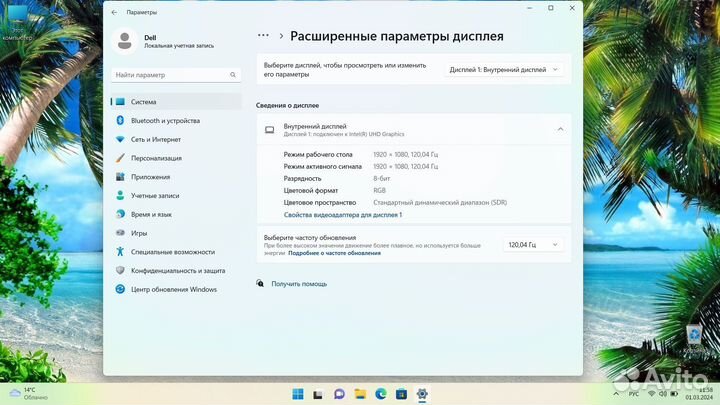Open the Время и язык section

click(176, 214)
